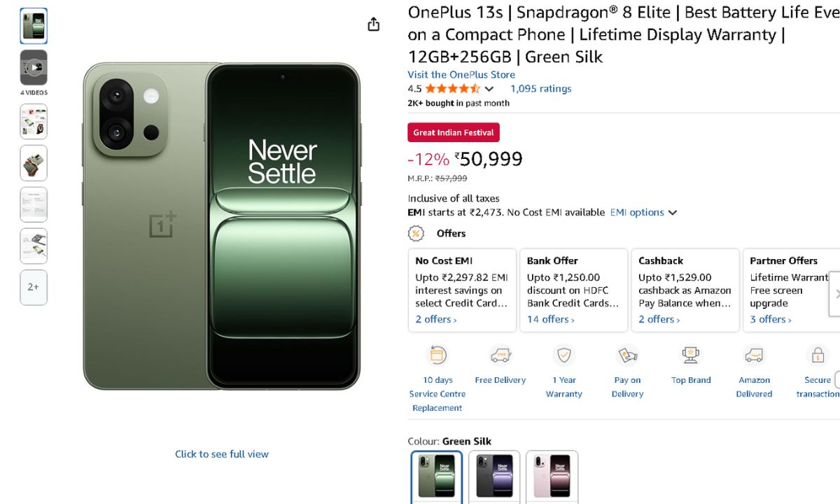Open the 14 offers Bank Offer link

[x=550, y=319]
